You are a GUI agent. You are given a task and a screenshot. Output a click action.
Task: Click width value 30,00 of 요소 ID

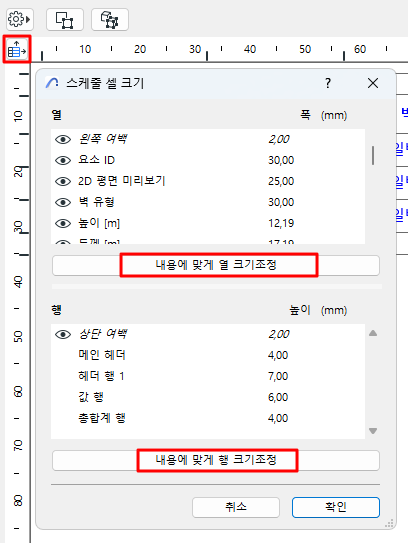tap(281, 160)
